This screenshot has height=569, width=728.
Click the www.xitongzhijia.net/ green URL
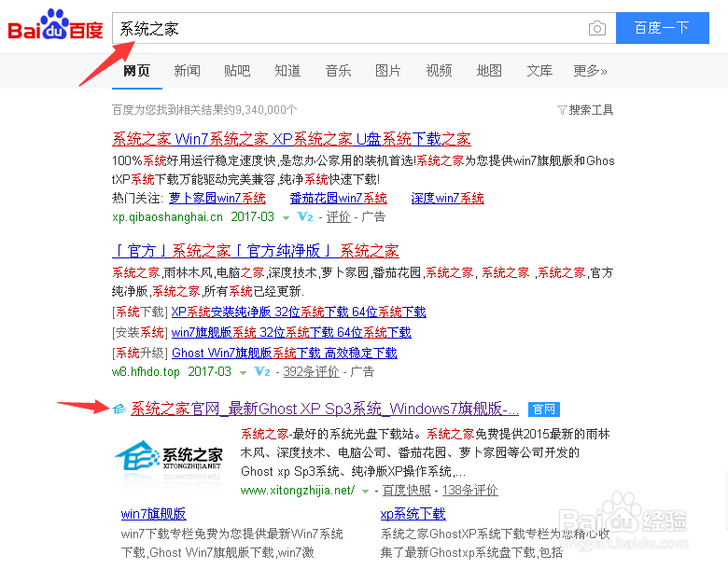tap(298, 490)
